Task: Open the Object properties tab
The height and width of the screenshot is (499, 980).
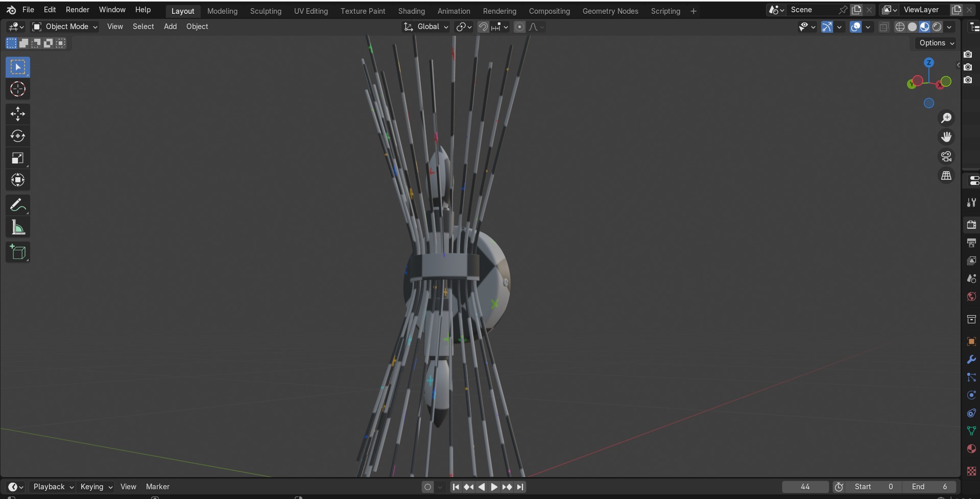Action: click(x=971, y=341)
